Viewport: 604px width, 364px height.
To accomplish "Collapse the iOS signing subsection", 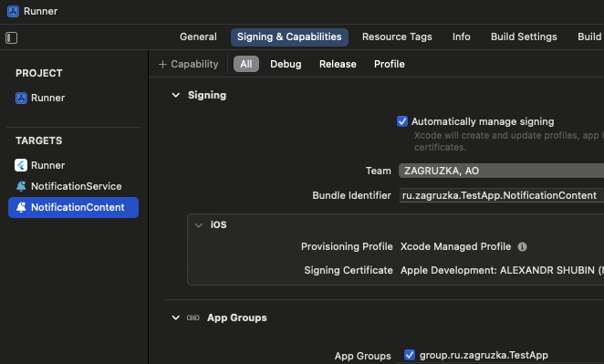I will [x=198, y=225].
